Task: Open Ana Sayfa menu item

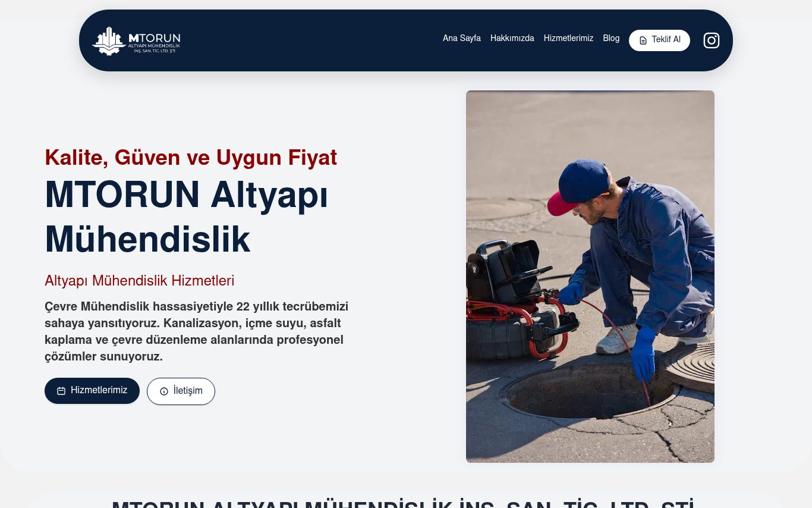Action: pyautogui.click(x=462, y=39)
